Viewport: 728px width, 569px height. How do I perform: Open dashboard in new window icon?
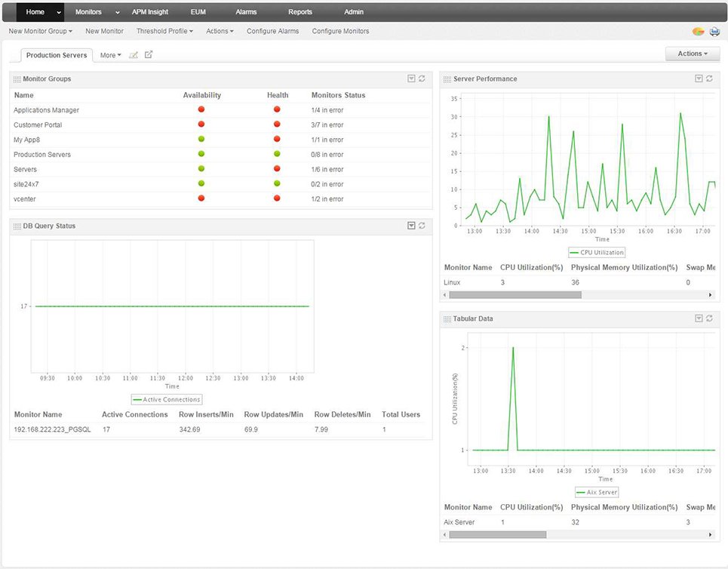148,55
